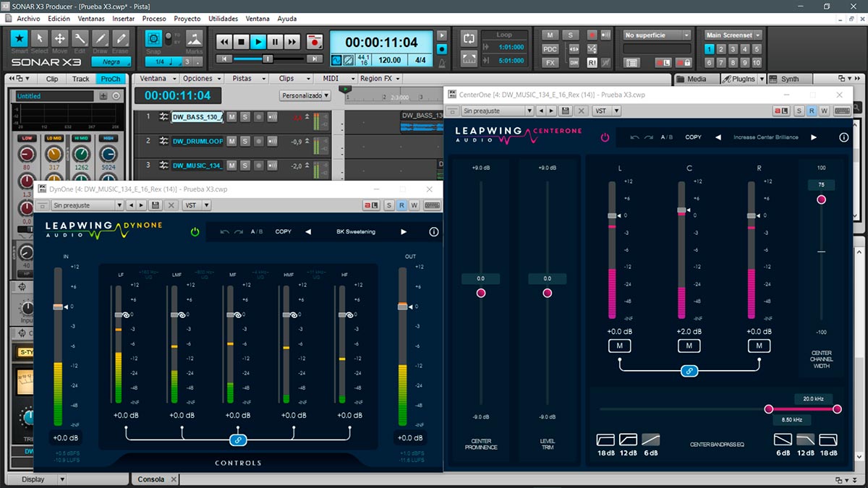
Task: Select the Draw tool
Action: point(101,38)
